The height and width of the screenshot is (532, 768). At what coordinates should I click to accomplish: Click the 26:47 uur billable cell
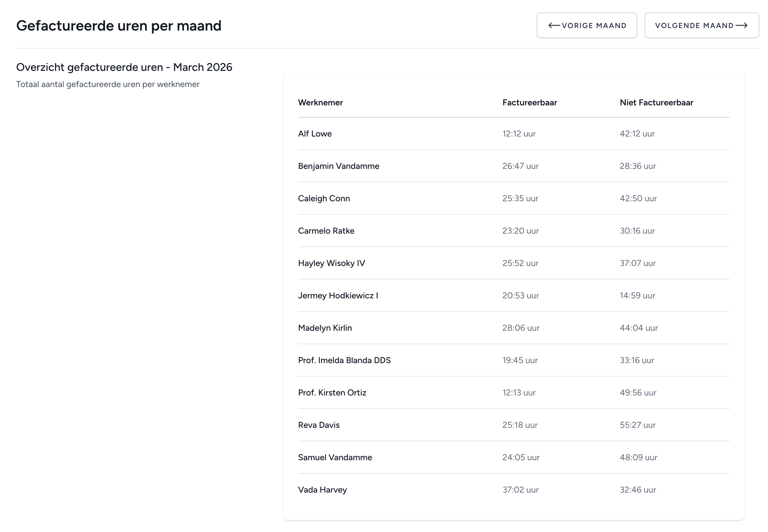[x=520, y=166]
